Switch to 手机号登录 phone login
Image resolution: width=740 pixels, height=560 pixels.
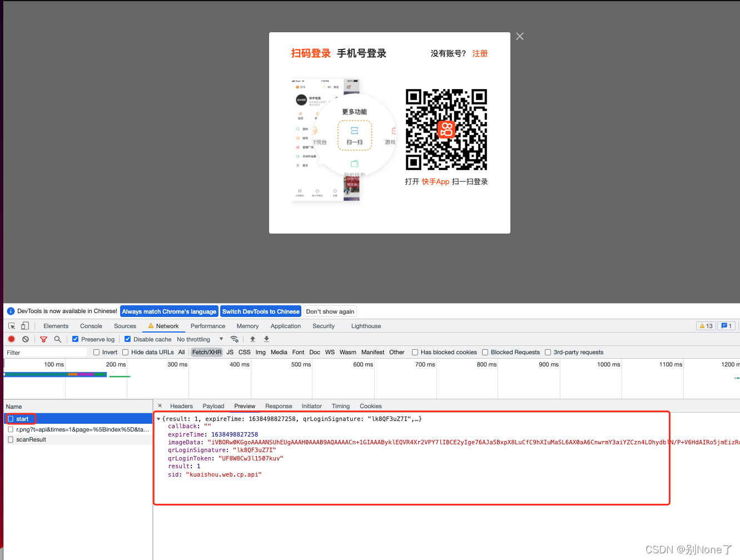click(x=361, y=53)
